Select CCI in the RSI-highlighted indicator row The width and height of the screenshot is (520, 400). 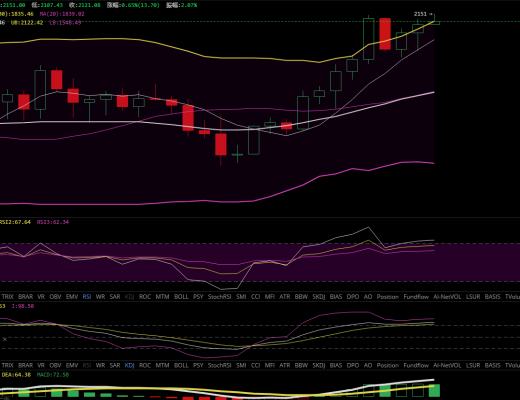click(x=255, y=297)
